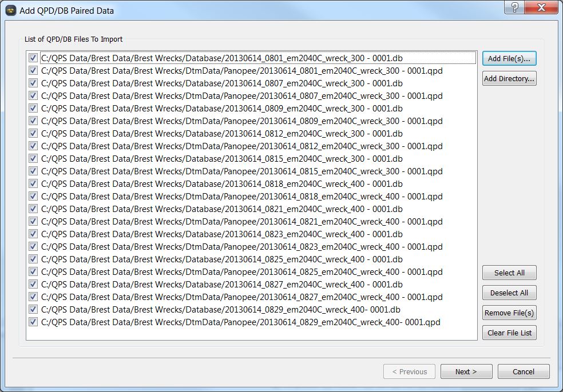Select the Database 0825 wreck_400 .db path text
The image size is (563, 392).
[222, 259]
